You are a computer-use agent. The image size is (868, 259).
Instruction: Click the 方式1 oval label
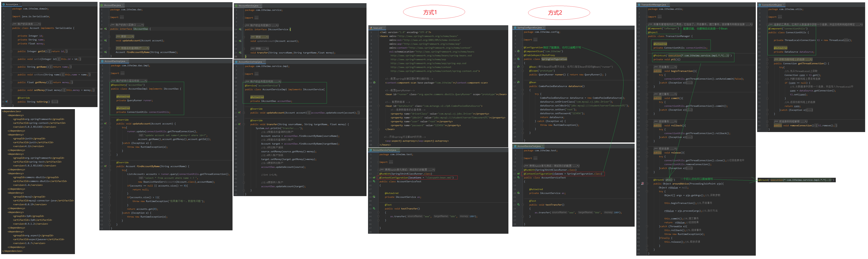click(x=434, y=12)
